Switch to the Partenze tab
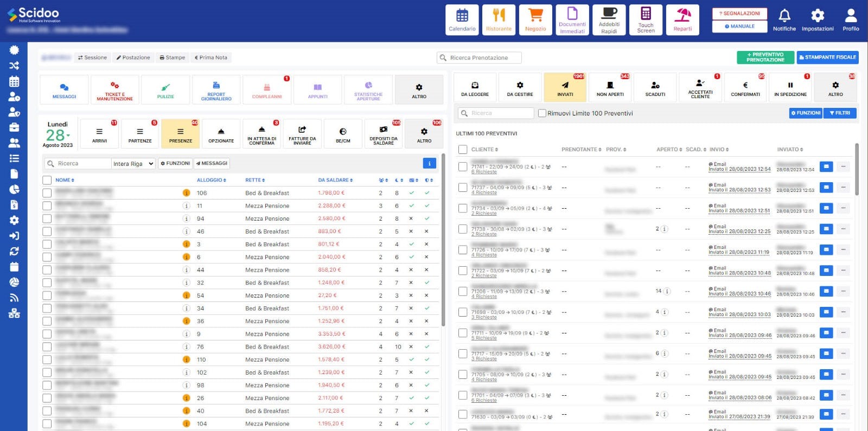Image resolution: width=868 pixels, height=431 pixels. 140,134
